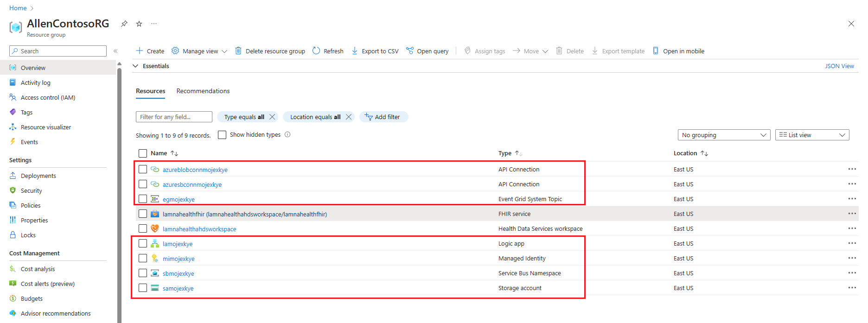Select the azuresbconnmojexkye row checkbox
Viewport: 868px width, 323px height.
click(143, 184)
